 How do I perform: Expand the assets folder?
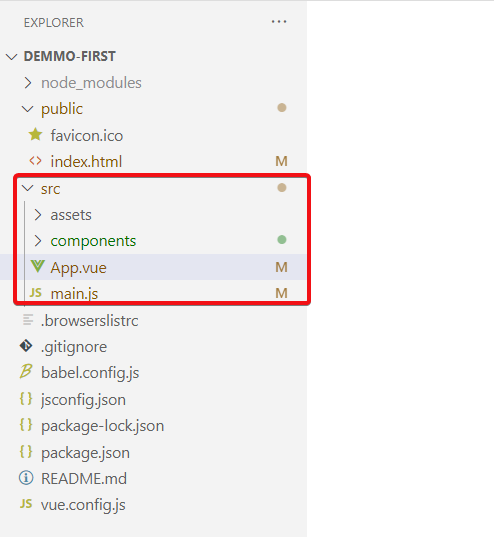37,215
